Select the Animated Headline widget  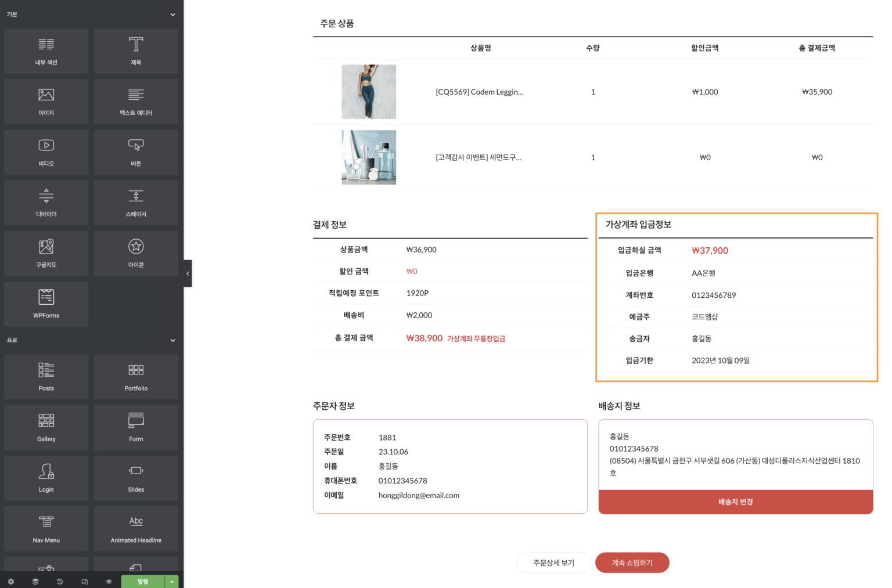tap(136, 528)
